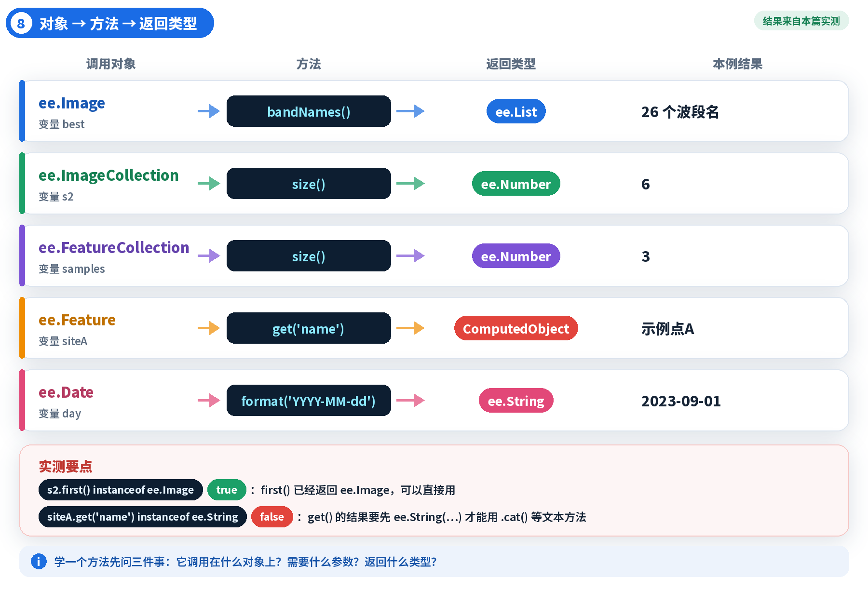Click the 实测要点 heading
Image resolution: width=868 pixels, height=591 pixels.
click(66, 466)
